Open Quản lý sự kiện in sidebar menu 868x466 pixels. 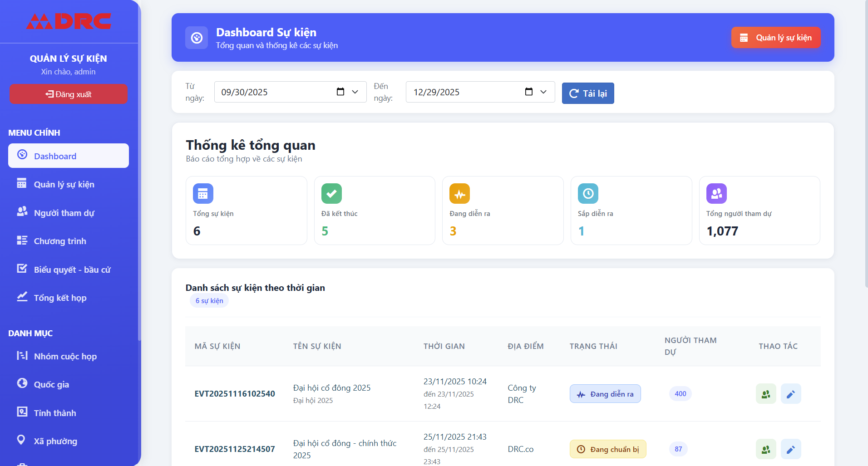64,184
